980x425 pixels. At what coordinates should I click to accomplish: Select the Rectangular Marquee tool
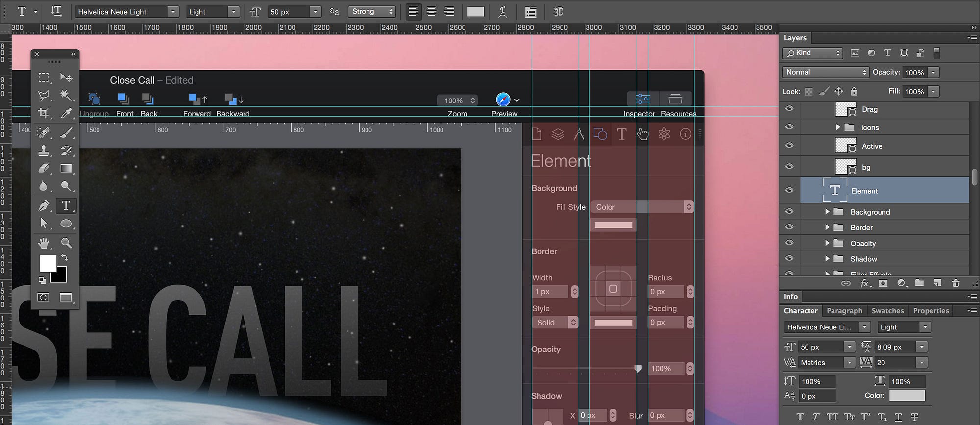pyautogui.click(x=44, y=77)
